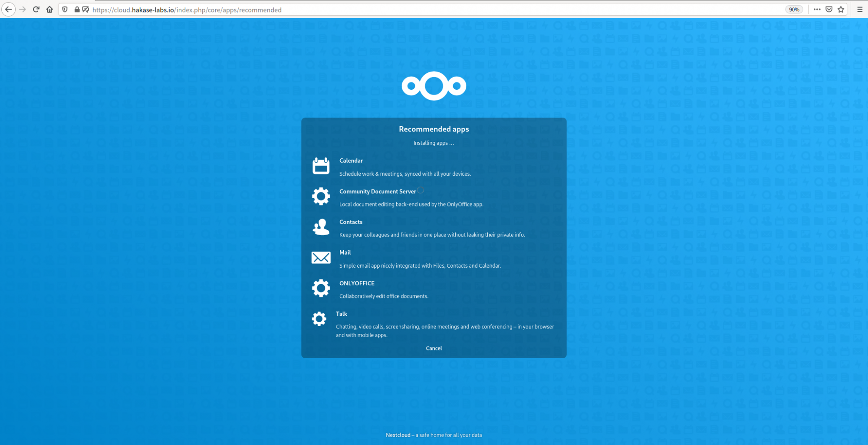Open the Firefox hamburger menu
Image resolution: width=868 pixels, height=445 pixels.
(x=860, y=10)
